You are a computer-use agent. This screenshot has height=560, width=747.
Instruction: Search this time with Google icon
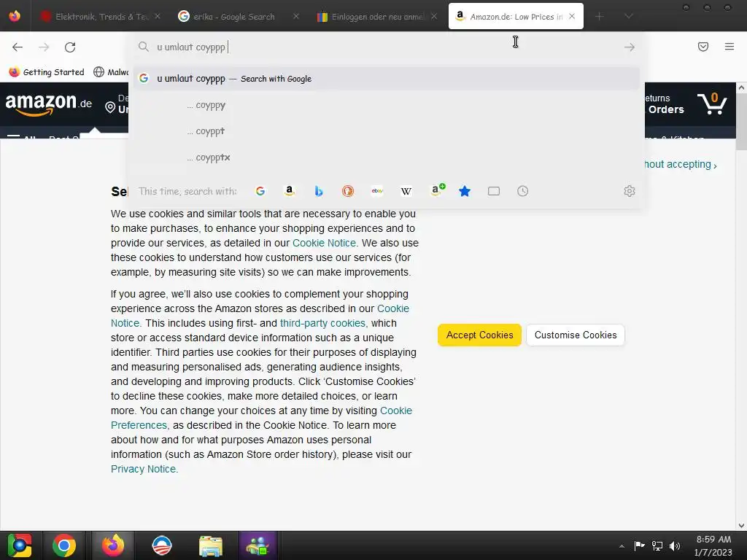pyautogui.click(x=260, y=191)
